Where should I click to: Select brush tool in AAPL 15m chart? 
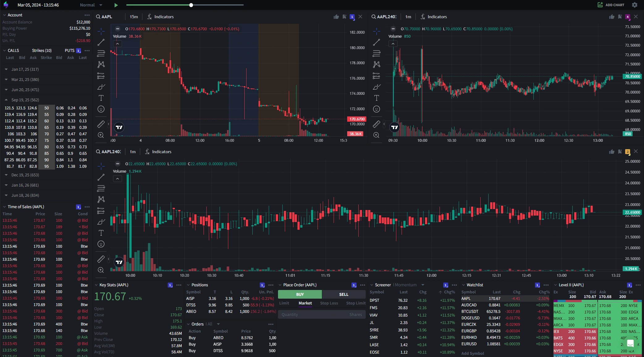pyautogui.click(x=101, y=87)
